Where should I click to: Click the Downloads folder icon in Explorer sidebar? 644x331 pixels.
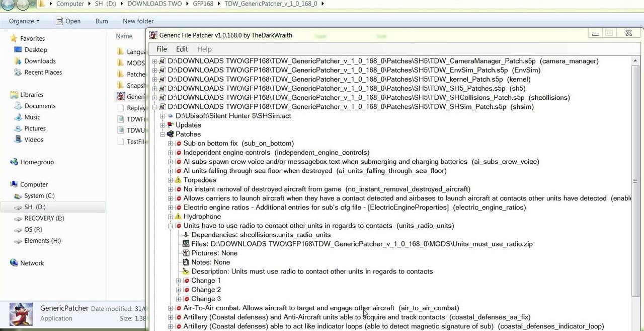coord(18,61)
